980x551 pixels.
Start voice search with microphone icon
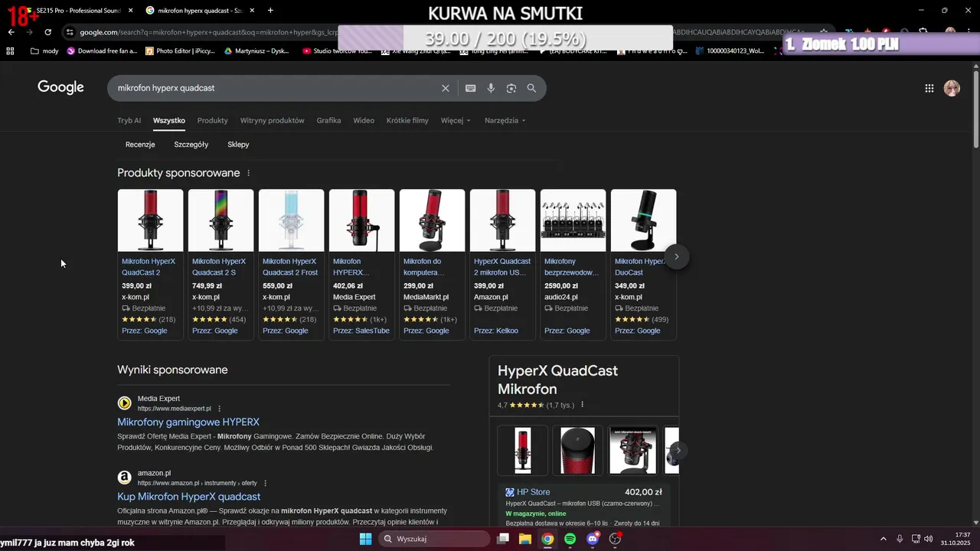[x=492, y=88]
